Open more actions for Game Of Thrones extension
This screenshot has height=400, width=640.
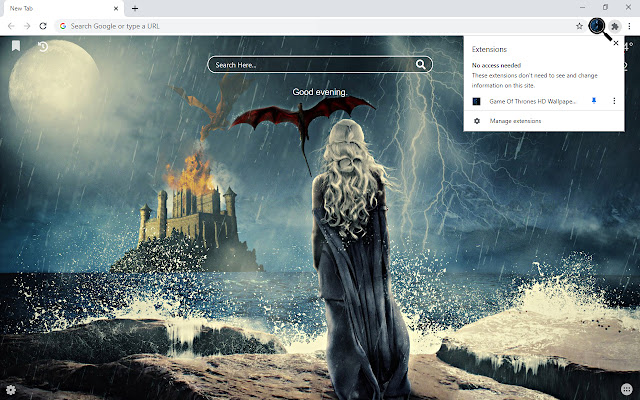(614, 101)
